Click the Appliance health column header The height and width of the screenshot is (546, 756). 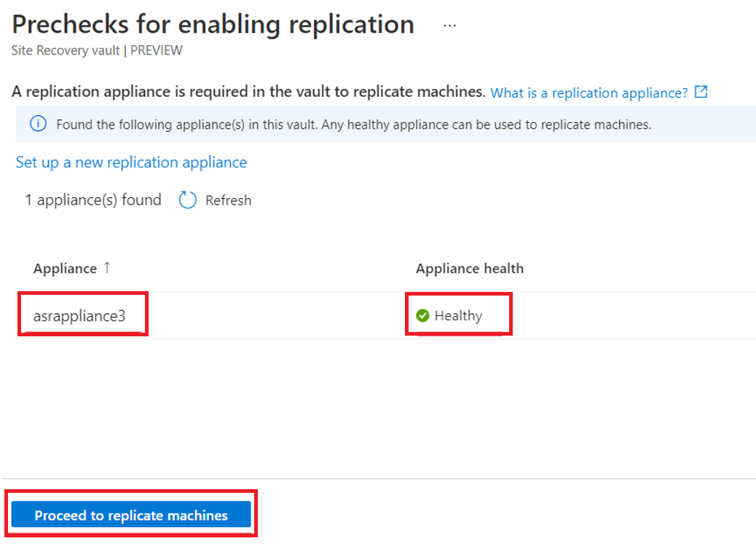[x=469, y=269]
